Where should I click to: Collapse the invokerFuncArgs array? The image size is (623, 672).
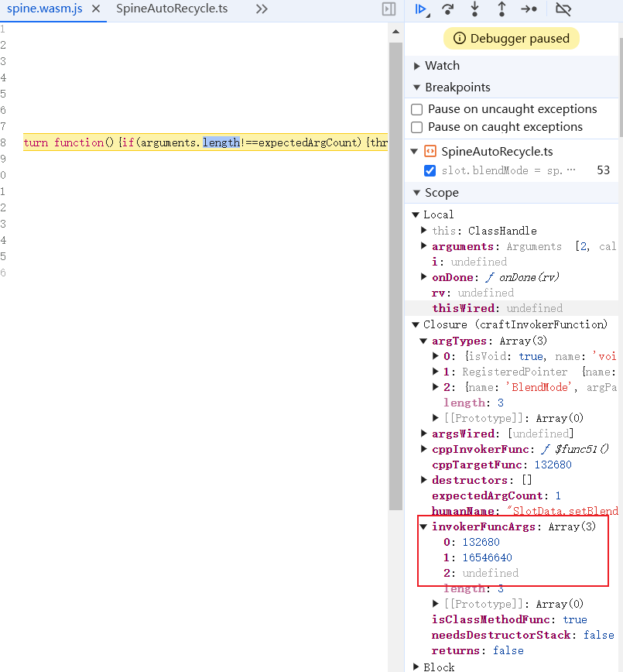(x=423, y=526)
